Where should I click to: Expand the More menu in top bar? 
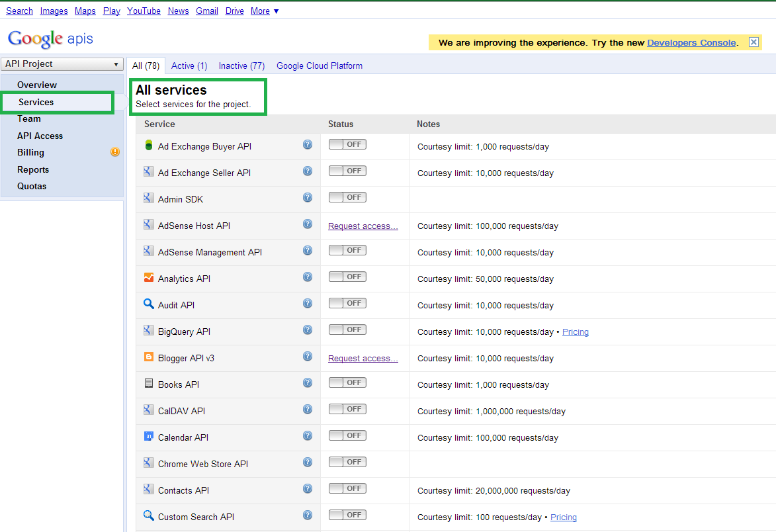tap(265, 11)
